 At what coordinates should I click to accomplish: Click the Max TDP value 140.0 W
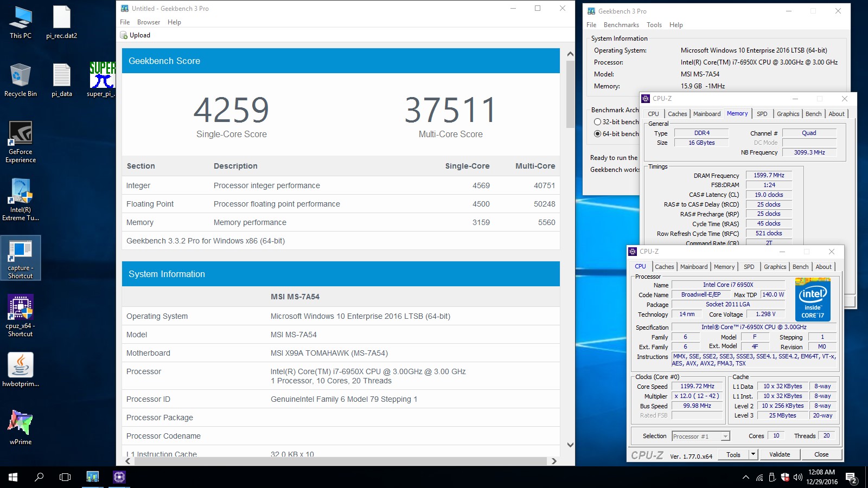[773, 294]
